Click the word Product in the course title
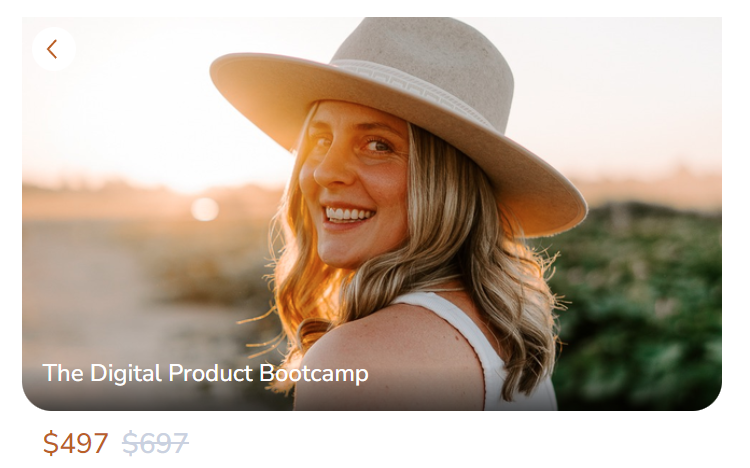The width and height of the screenshot is (750, 468). [210, 373]
